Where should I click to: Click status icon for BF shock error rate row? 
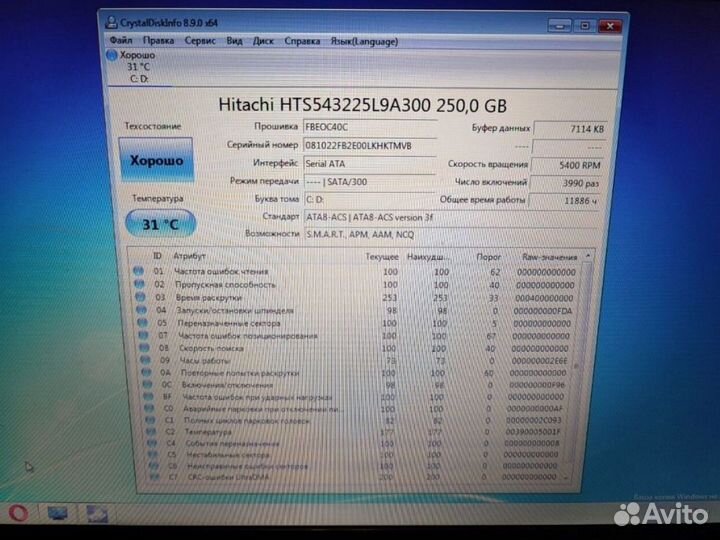click(148, 396)
